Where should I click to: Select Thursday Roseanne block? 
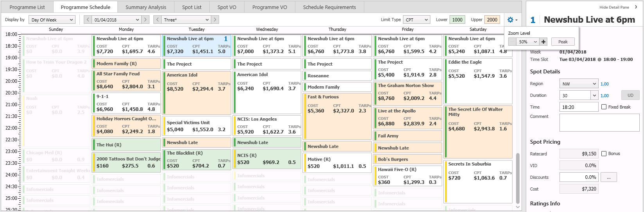point(337,76)
